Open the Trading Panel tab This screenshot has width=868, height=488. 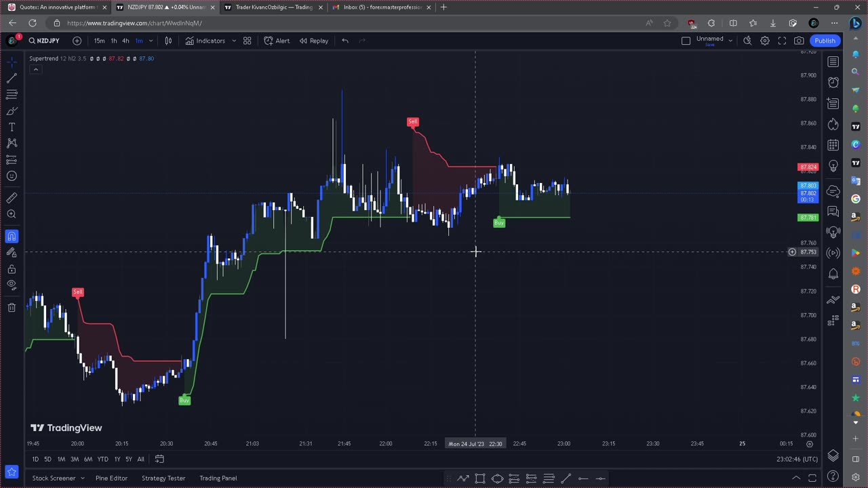[218, 478]
